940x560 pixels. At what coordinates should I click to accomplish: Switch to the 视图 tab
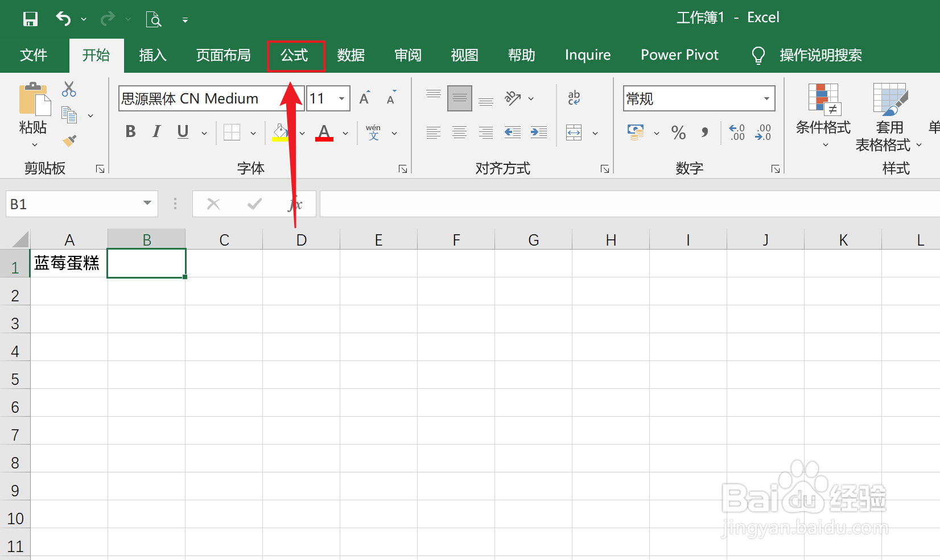[x=465, y=55]
